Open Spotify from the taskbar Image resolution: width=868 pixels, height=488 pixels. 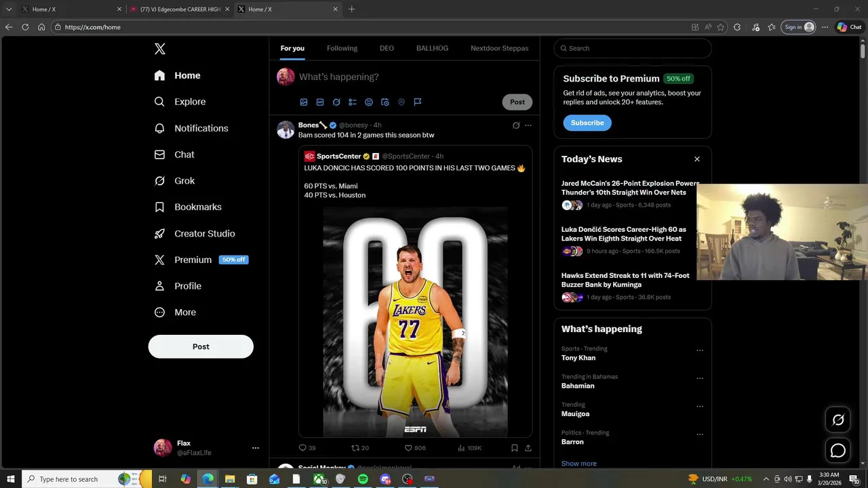(x=363, y=479)
